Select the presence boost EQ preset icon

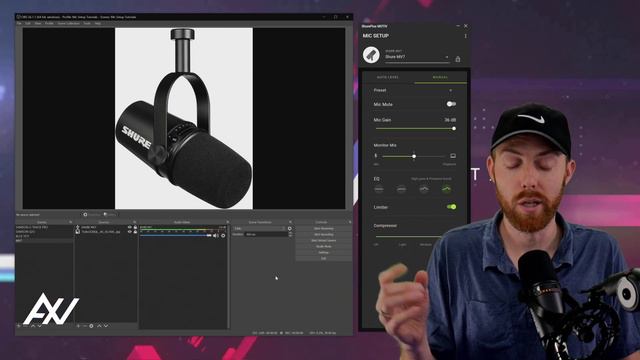click(424, 189)
